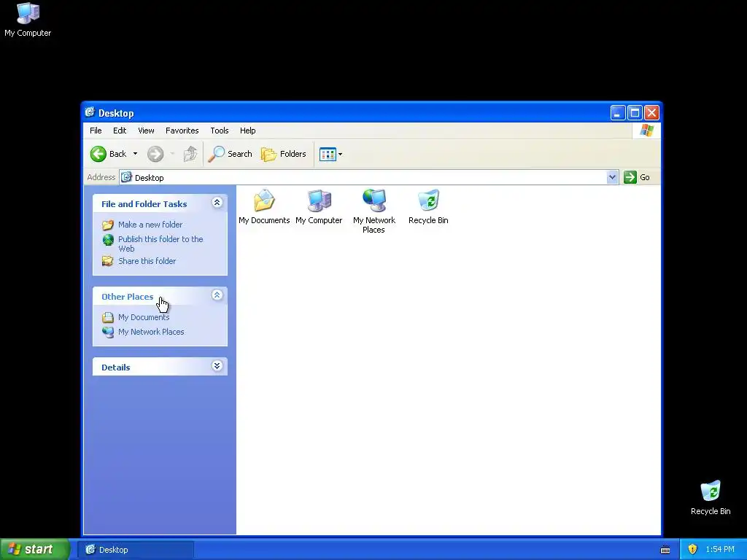The width and height of the screenshot is (747, 560).
Task: Click the security shield tray icon
Action: point(692,549)
